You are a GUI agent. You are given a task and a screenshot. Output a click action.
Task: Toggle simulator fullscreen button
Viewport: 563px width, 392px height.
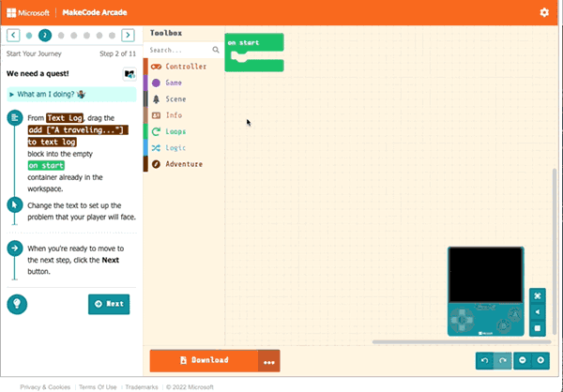[x=537, y=295]
